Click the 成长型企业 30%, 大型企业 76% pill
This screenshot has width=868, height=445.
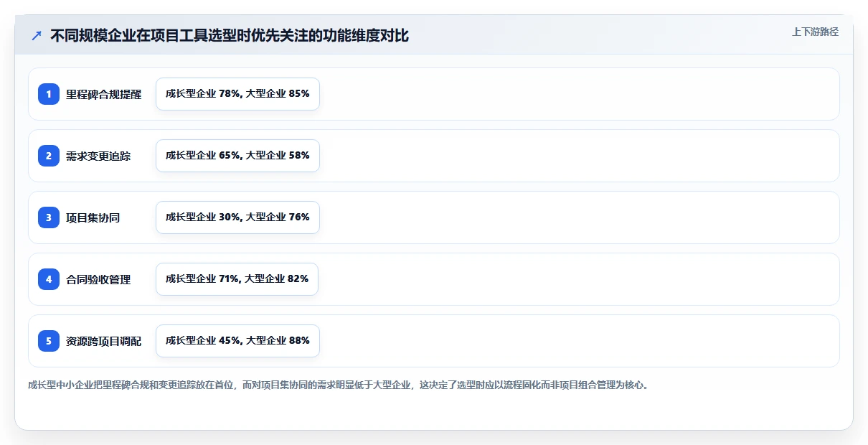237,217
